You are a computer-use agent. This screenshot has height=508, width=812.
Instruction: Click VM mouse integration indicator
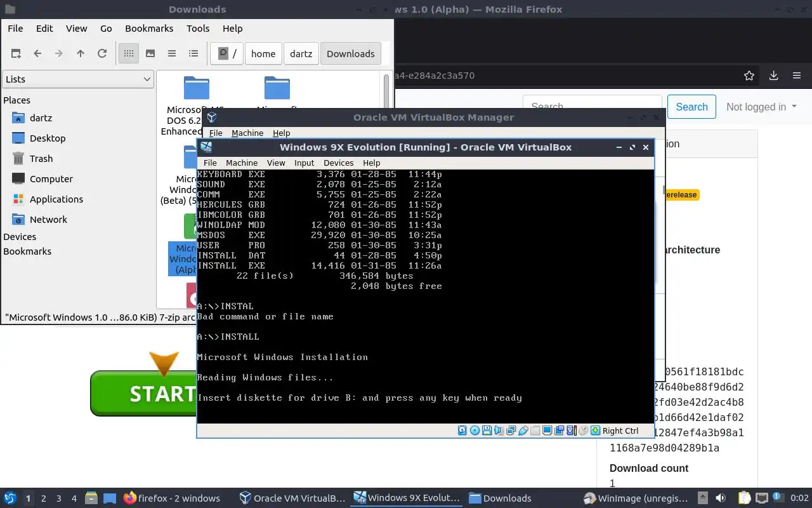583,431
